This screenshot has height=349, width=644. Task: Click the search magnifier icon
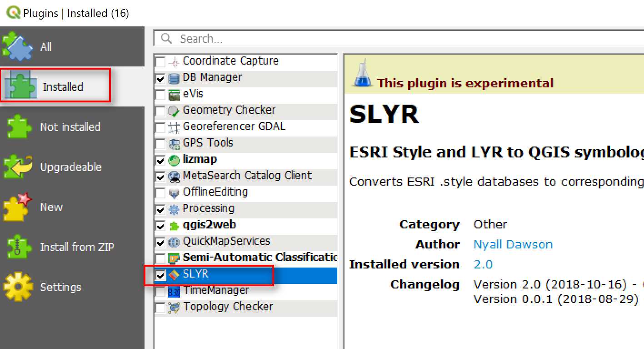tap(166, 38)
